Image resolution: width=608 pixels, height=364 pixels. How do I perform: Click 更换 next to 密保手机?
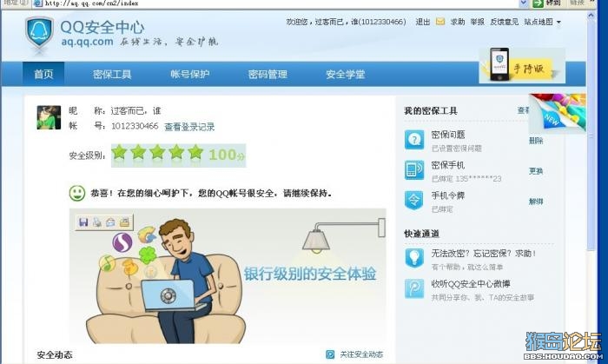[x=536, y=171]
